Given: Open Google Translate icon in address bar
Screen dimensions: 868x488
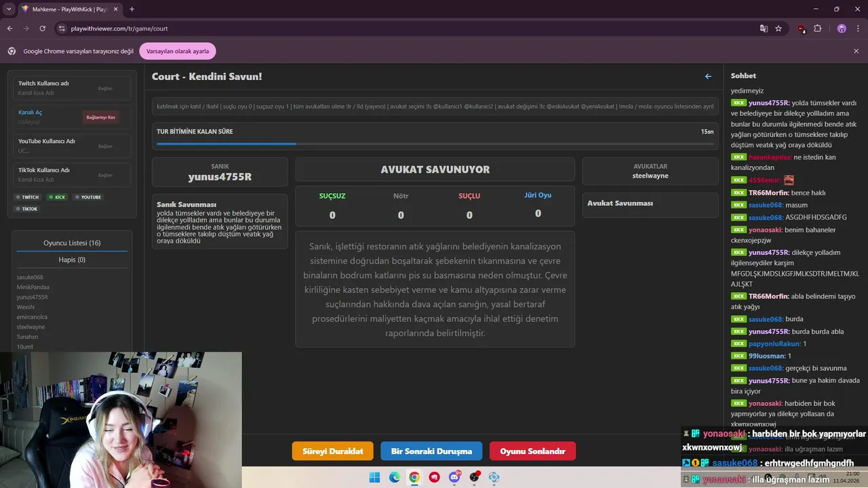Looking at the screenshot, I should tap(764, 28).
